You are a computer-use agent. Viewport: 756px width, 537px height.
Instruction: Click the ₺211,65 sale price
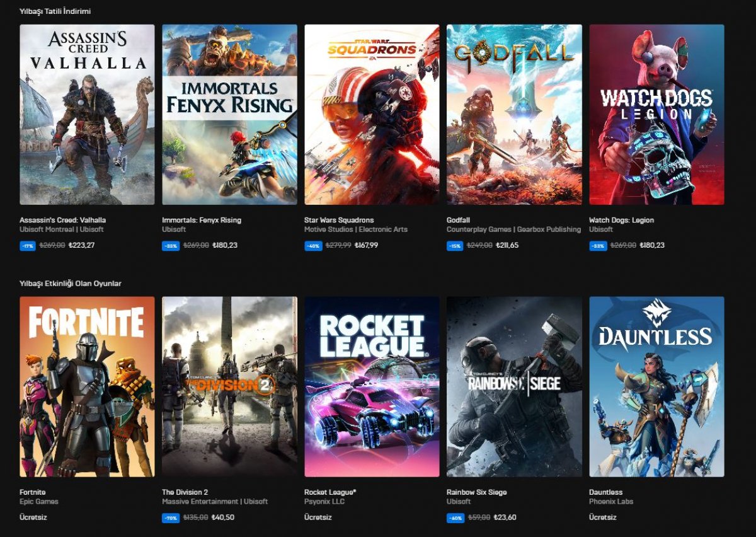coord(508,245)
